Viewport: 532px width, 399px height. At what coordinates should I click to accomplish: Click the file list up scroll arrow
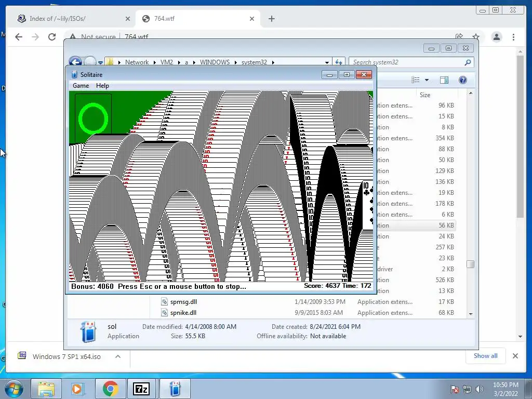click(x=471, y=93)
